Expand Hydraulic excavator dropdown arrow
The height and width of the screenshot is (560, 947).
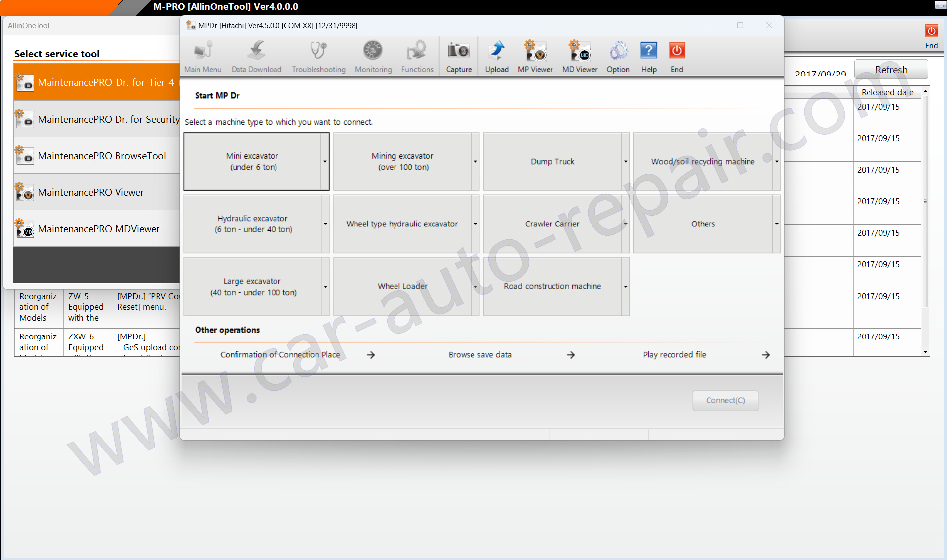pyautogui.click(x=325, y=224)
